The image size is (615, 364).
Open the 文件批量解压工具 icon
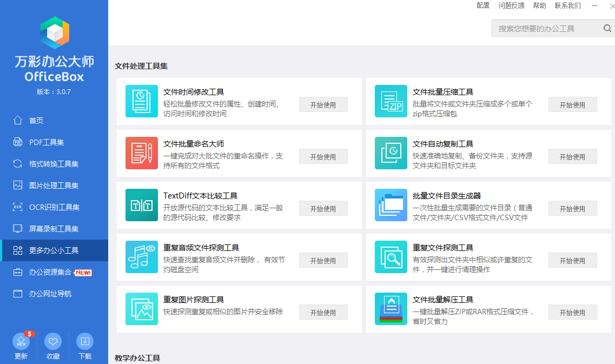[391, 309]
